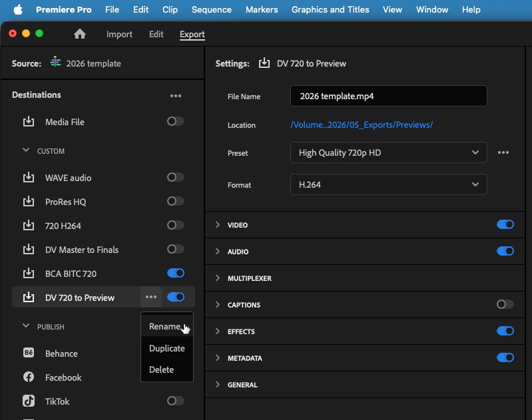Switch to the Import tab
This screenshot has width=532, height=420.
(119, 34)
